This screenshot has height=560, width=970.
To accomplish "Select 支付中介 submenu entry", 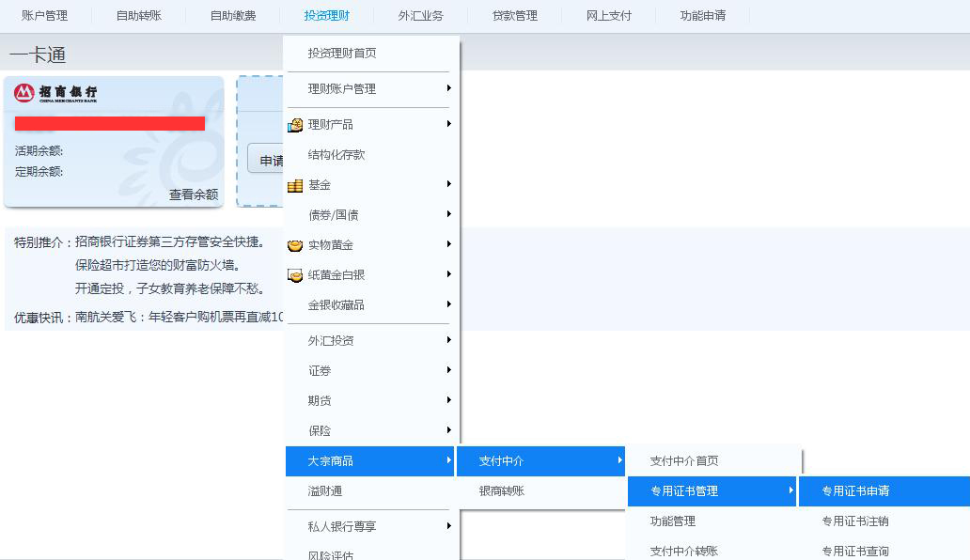I will 540,461.
